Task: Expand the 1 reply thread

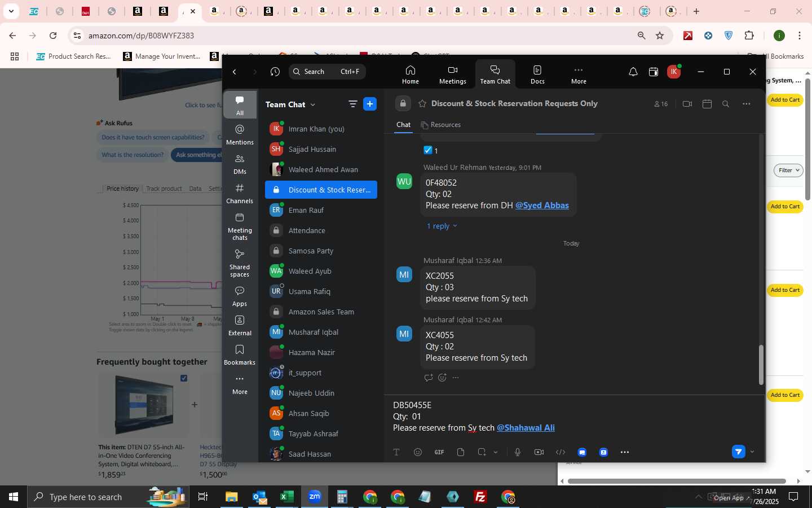Action: (442, 226)
